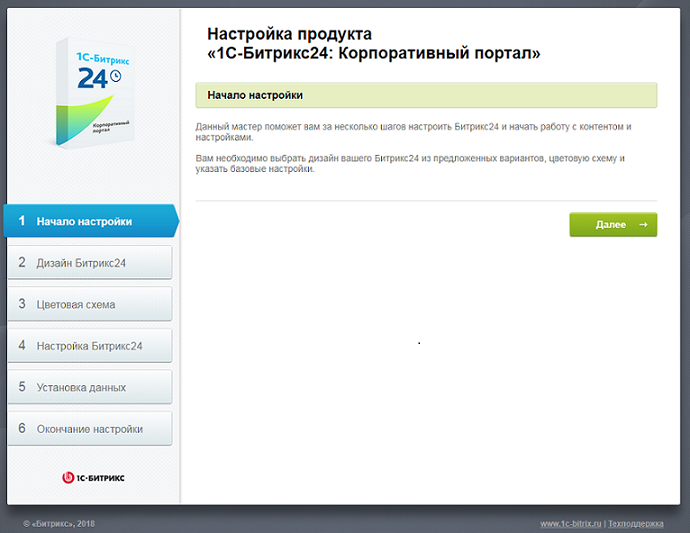Jump to step 5 Установка данных
This screenshot has height=533, width=690.
tap(90, 387)
